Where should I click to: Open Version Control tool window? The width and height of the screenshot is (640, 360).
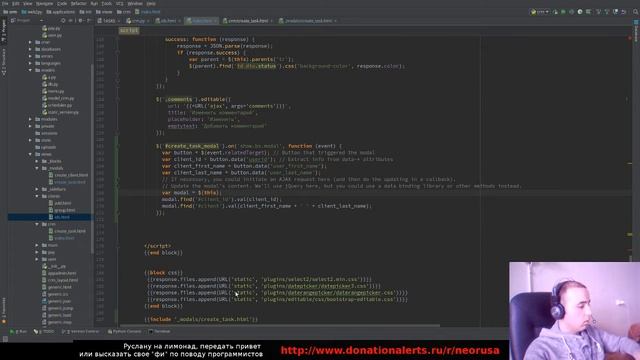[81, 331]
